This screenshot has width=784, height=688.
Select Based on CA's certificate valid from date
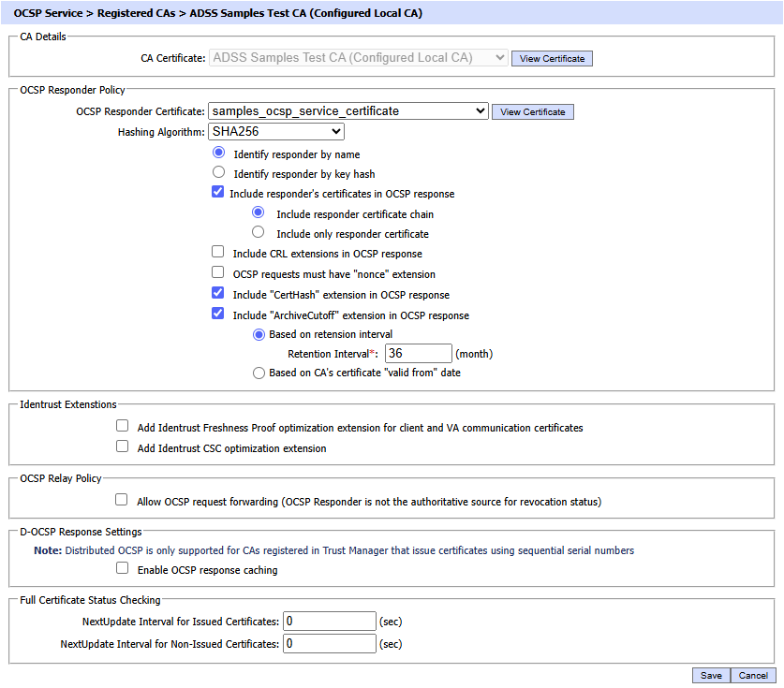pyautogui.click(x=259, y=373)
